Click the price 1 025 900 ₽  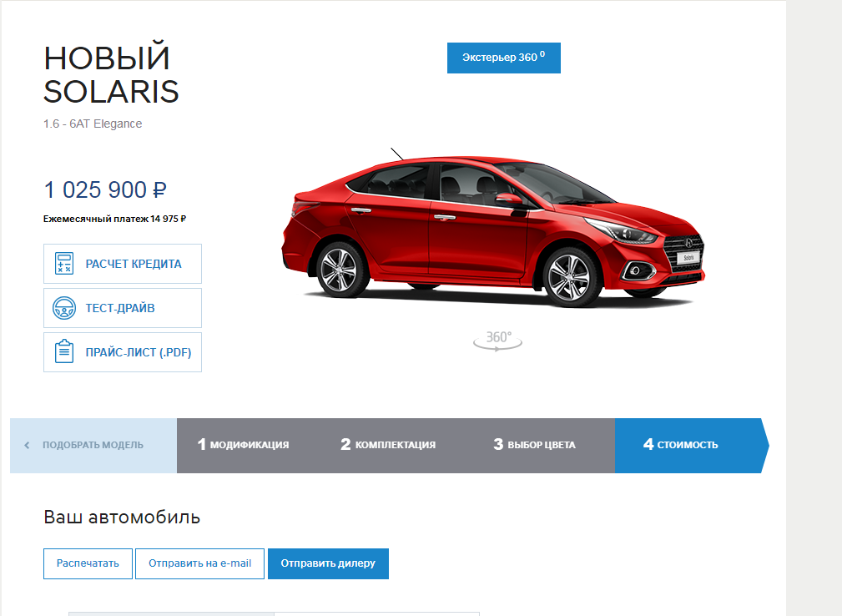tap(105, 189)
